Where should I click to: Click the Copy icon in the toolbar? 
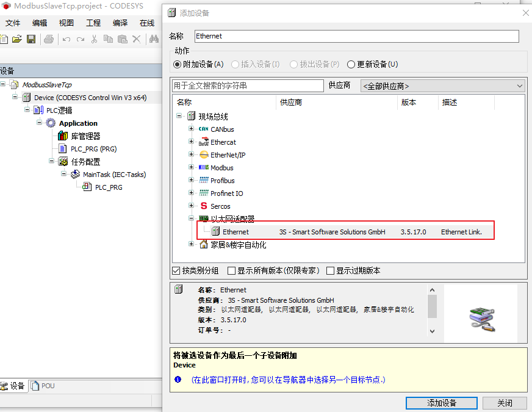[108, 38]
